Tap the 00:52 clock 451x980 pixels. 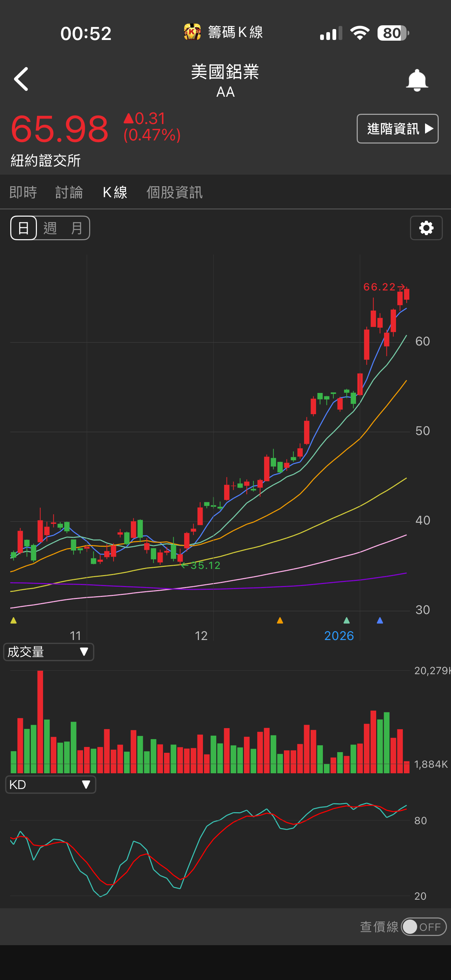pos(86,33)
